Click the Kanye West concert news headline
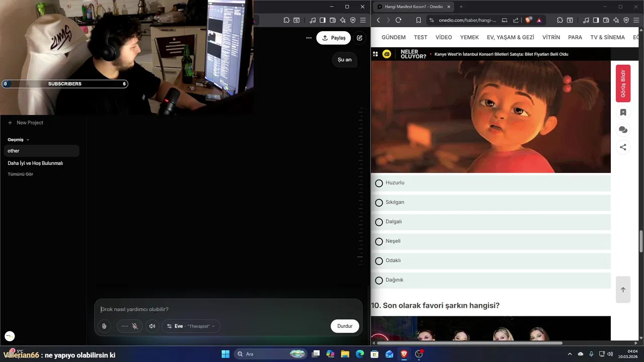This screenshot has width=644, height=362. [501, 54]
